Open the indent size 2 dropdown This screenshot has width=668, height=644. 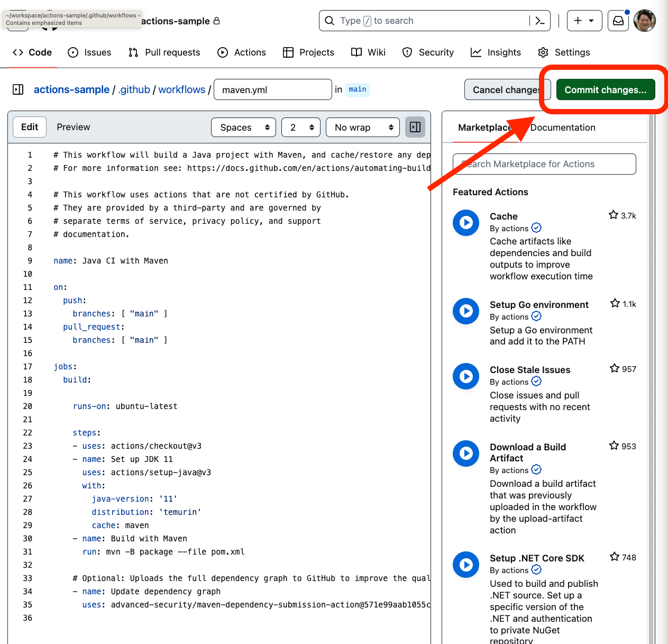click(x=301, y=127)
